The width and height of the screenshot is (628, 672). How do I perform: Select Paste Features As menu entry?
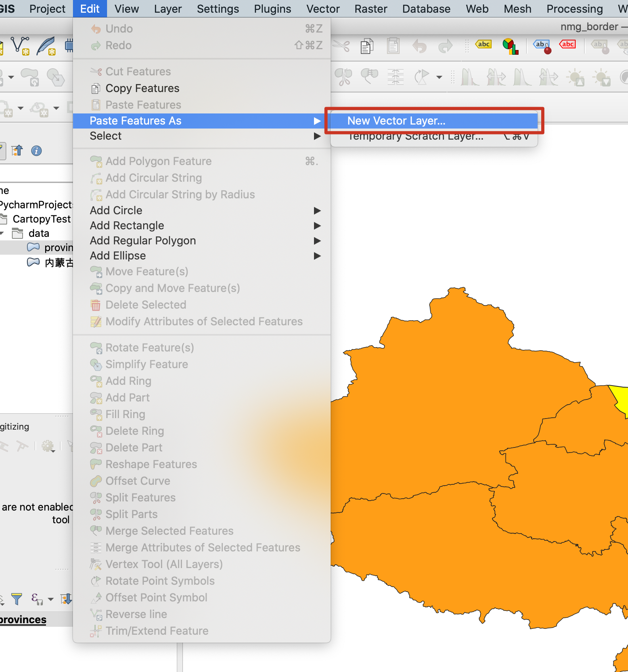tap(202, 121)
